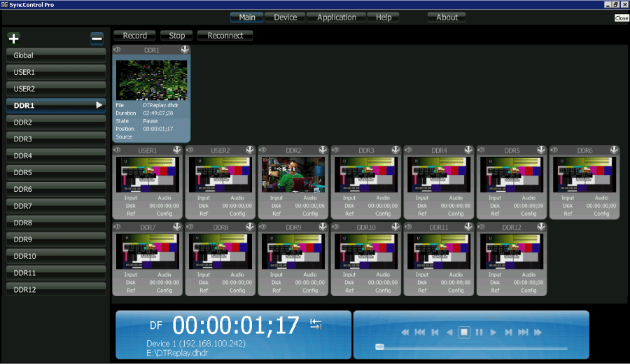Toggle the speaker icon on DDR1 panel
The width and height of the screenshot is (630, 364).
pos(117,50)
